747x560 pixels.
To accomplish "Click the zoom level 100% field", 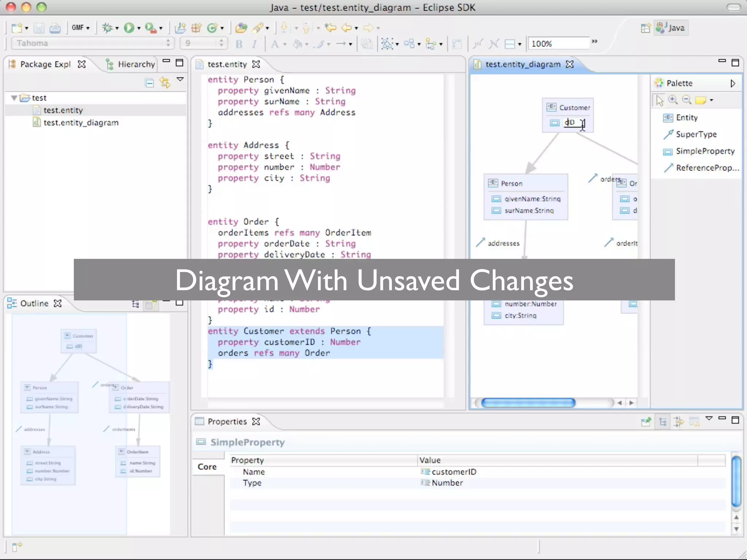I will 558,43.
